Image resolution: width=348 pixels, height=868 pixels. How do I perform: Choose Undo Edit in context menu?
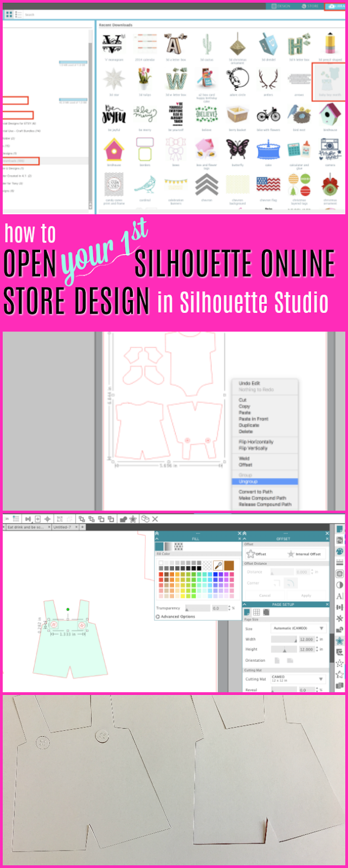tap(249, 383)
